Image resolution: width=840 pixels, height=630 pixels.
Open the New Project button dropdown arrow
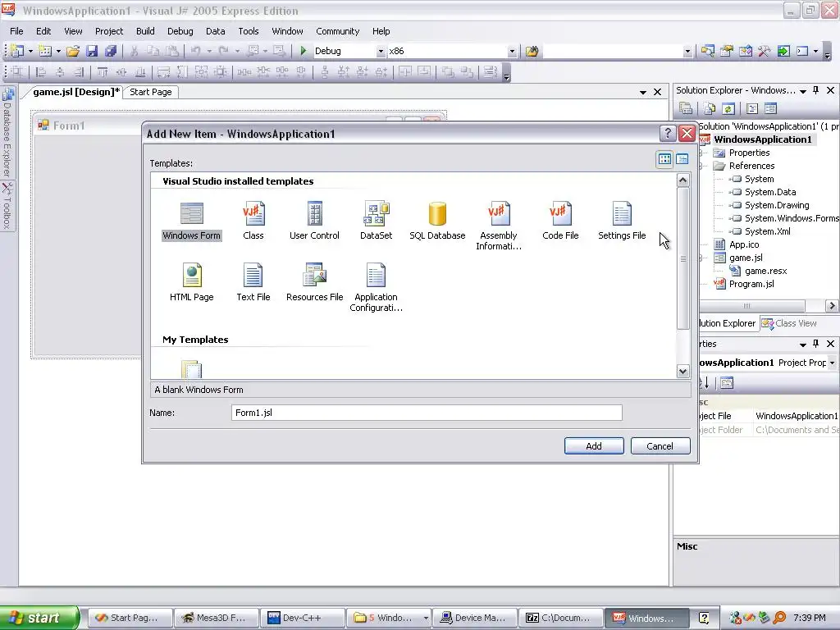pos(30,52)
